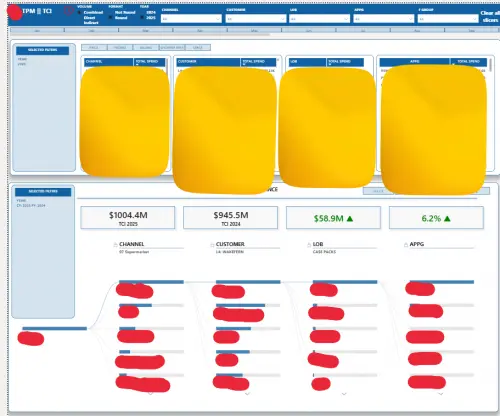Viewport: 500px width, 416px height.
Task: Select the tab right of SHOPPER MKT
Action: click(198, 48)
